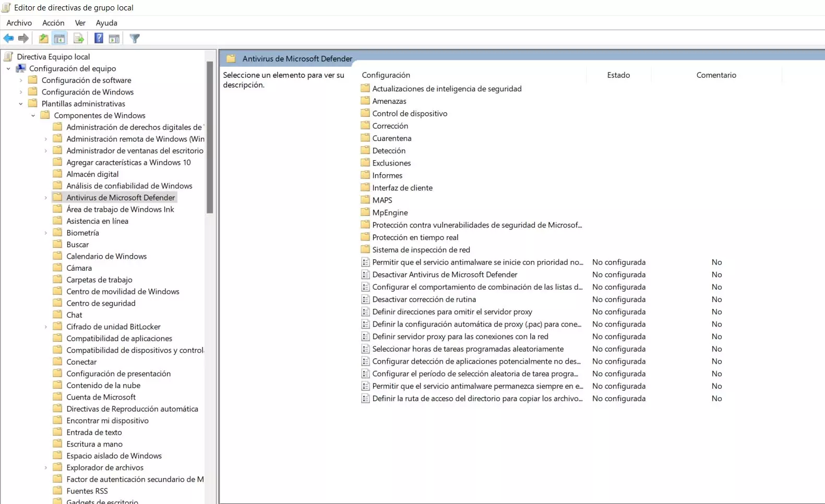Click the Fuentes RSS folder icon
Viewport: 825px width, 504px height.
click(57, 490)
